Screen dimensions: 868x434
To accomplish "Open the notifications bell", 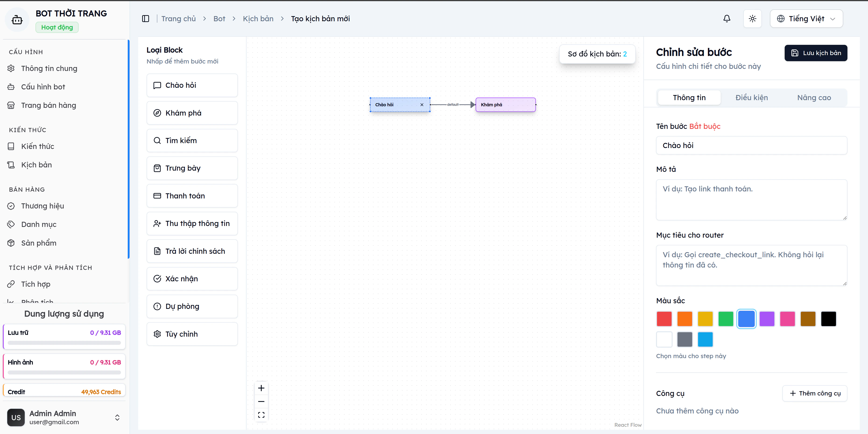I will tap(727, 18).
